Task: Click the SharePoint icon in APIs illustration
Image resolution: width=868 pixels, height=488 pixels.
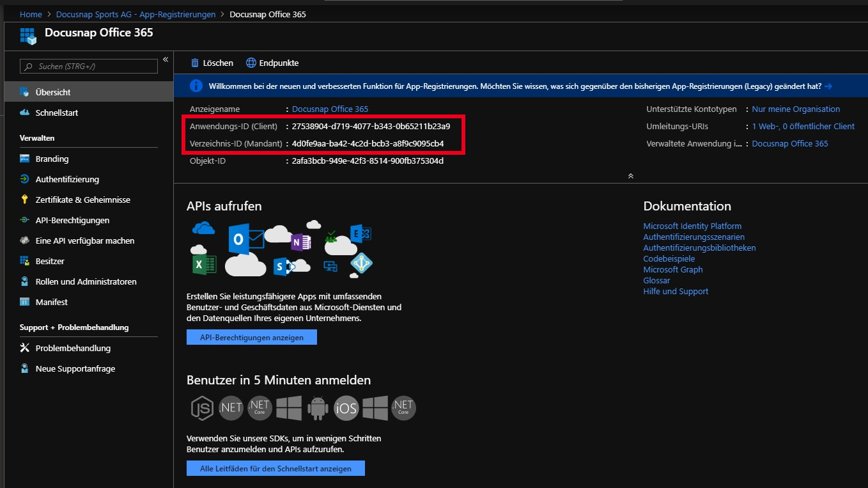Action: click(x=283, y=266)
